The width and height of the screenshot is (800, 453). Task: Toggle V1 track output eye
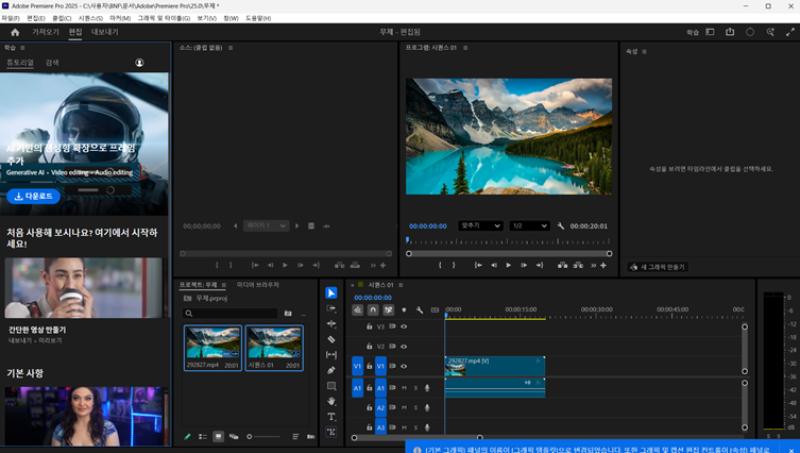click(x=404, y=366)
